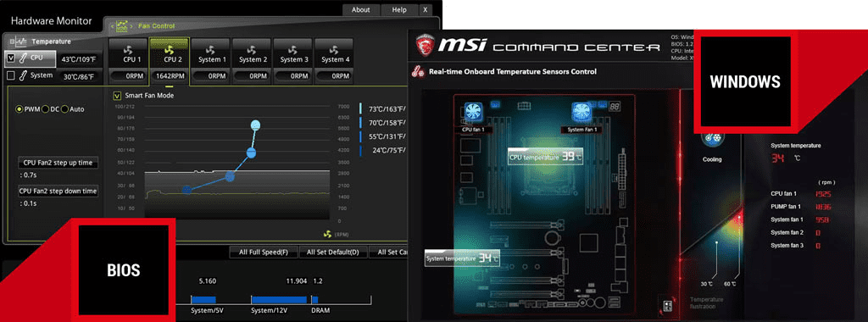Switch to the System 3 fan tab
Image resolution: width=868 pixels, height=322 pixels.
[292, 53]
